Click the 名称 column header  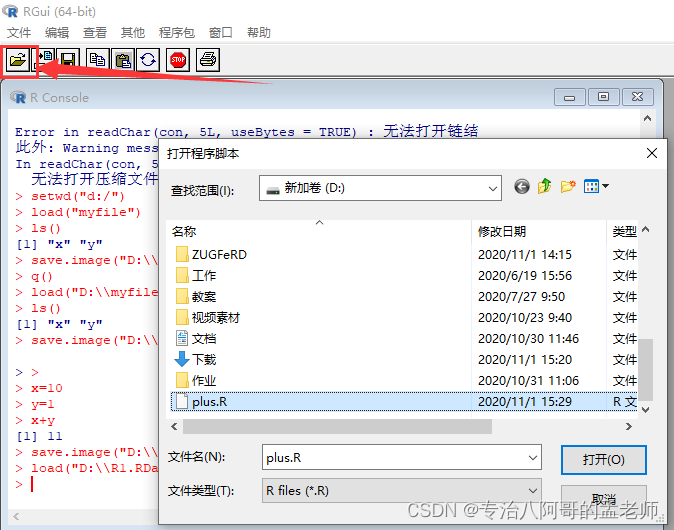[x=319, y=232]
